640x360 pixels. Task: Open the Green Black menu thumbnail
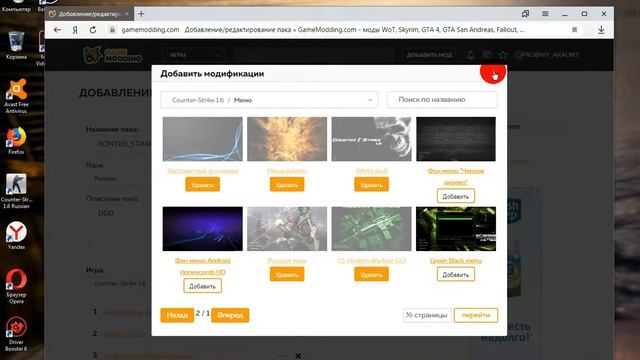click(x=456, y=229)
